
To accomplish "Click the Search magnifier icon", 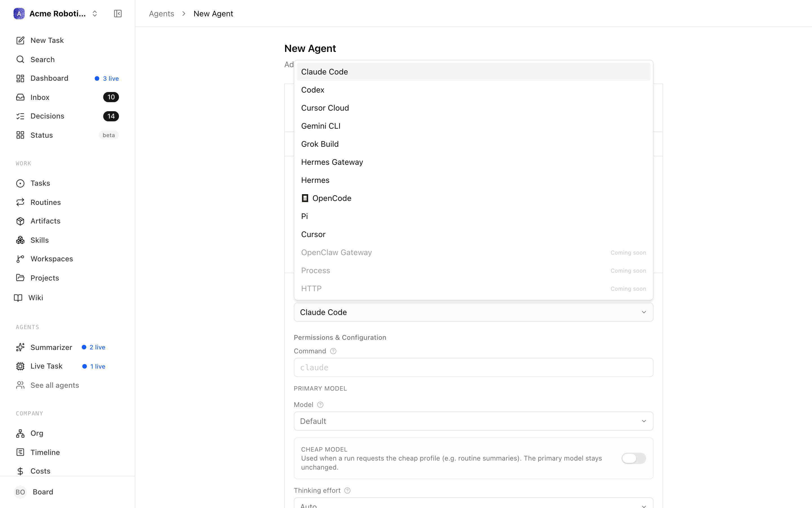I will pos(20,60).
